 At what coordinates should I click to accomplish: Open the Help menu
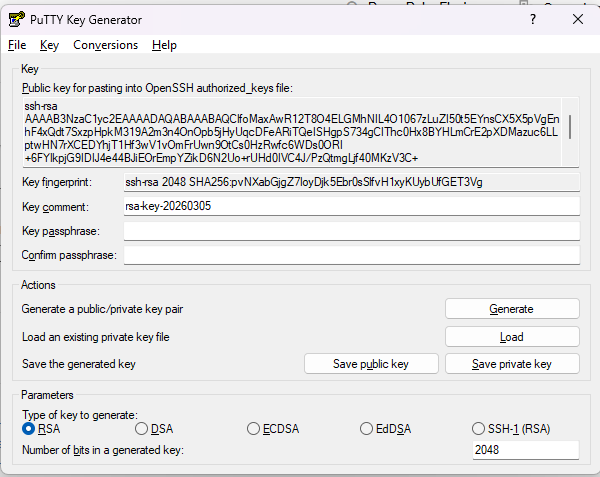pos(164,45)
